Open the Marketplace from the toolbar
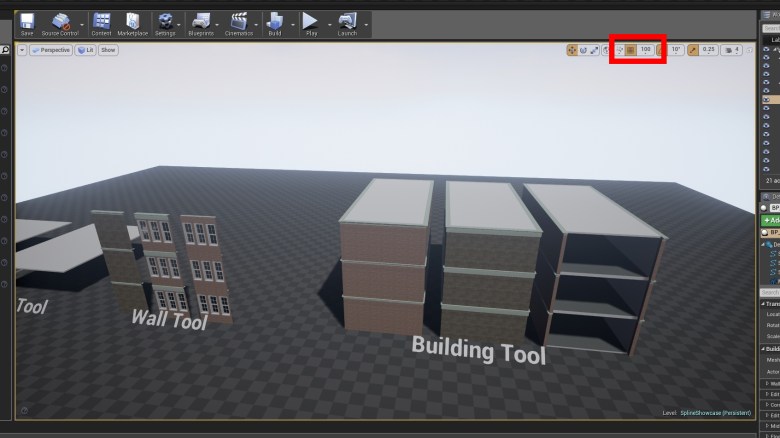Image resolution: width=780 pixels, height=438 pixels. (132, 22)
